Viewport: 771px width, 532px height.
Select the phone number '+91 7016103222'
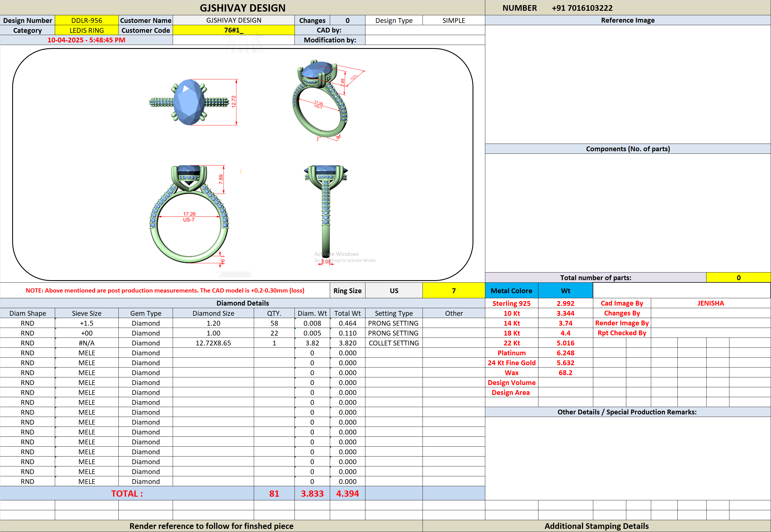pyautogui.click(x=582, y=8)
